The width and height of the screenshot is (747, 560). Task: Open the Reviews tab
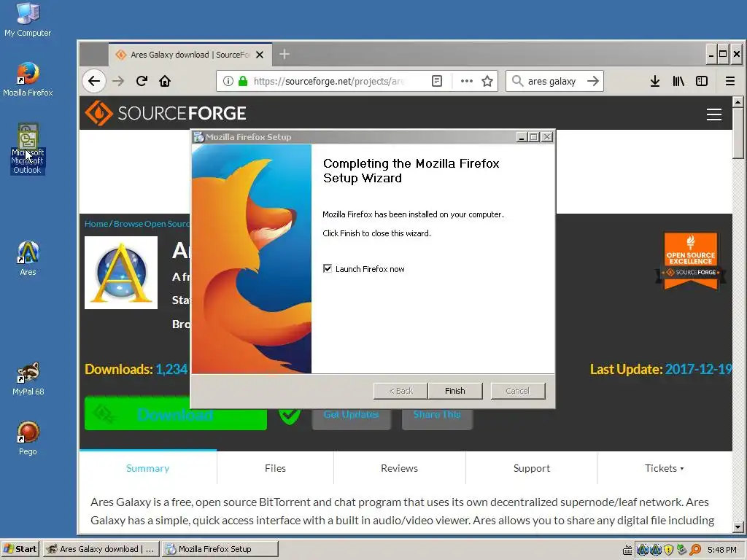coord(399,468)
